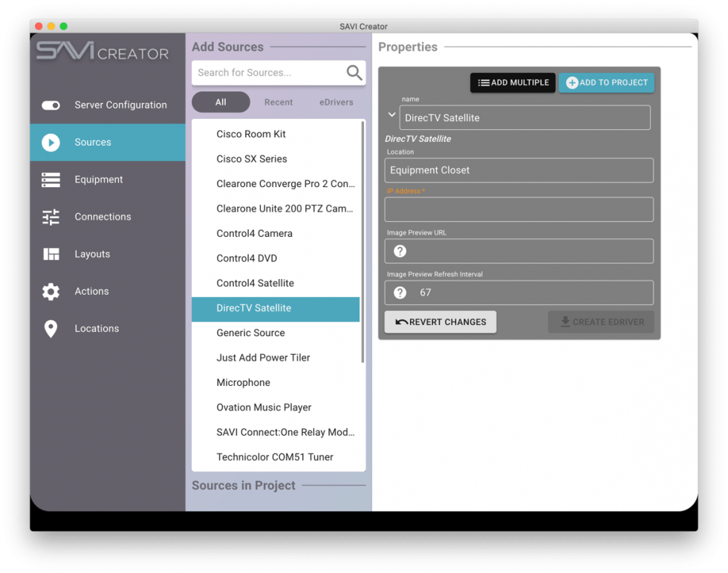
Task: Click the help icon beside Image Preview URL
Action: pyautogui.click(x=400, y=251)
